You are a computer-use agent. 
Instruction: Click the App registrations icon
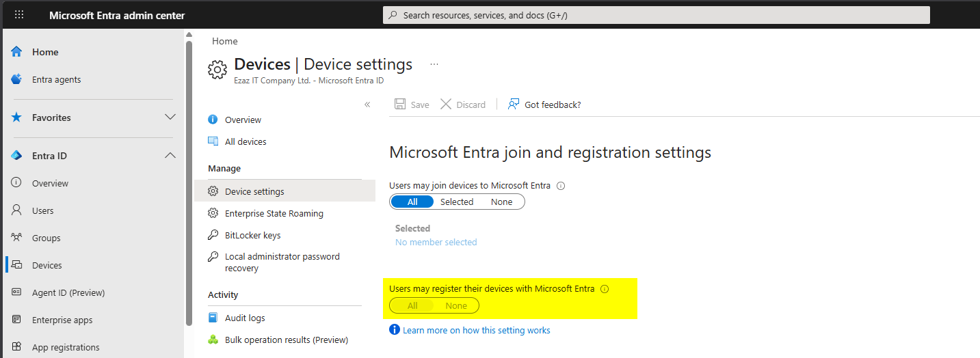coord(16,347)
